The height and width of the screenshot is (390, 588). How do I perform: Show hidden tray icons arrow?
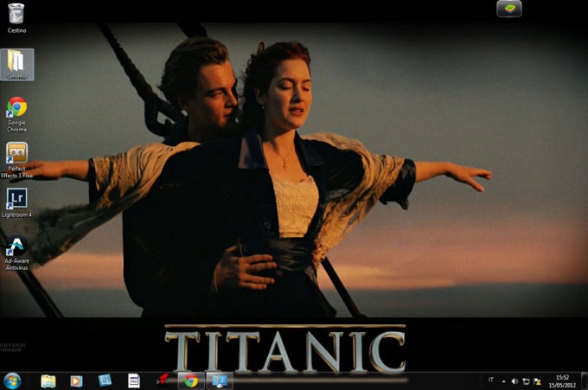pos(503,381)
